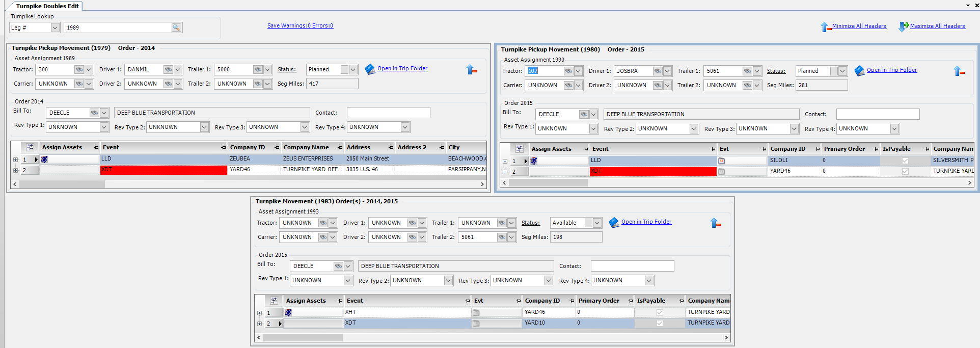Click the Evt calendar icon in SILOLI row
980x348 pixels.
click(721, 160)
